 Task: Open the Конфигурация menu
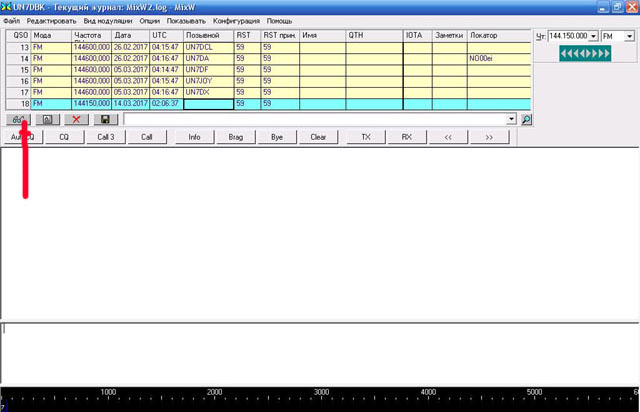point(236,21)
